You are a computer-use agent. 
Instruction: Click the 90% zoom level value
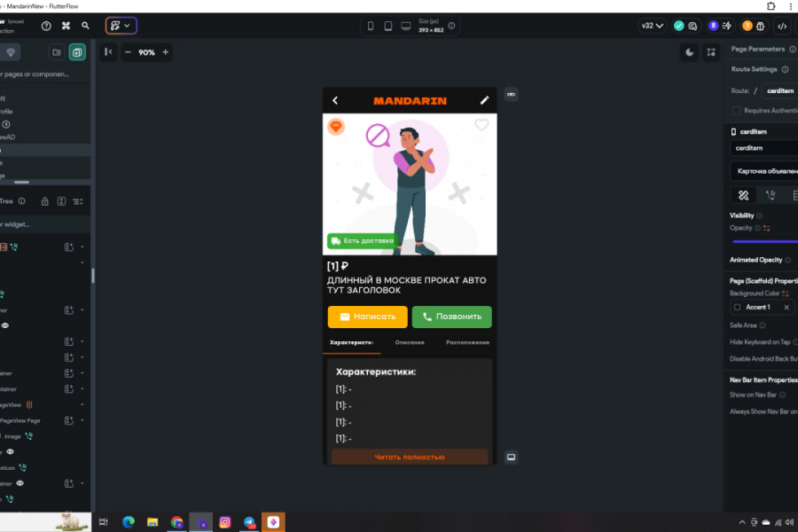click(146, 52)
